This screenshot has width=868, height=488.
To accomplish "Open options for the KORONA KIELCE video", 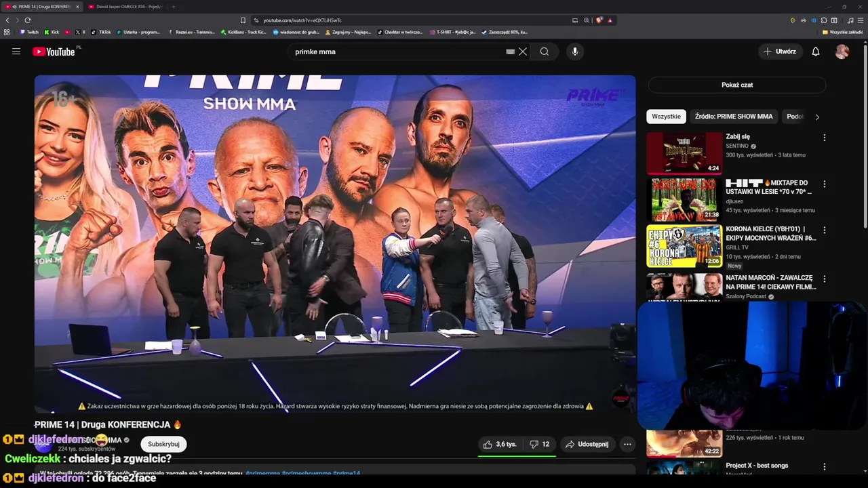I will coord(825,230).
